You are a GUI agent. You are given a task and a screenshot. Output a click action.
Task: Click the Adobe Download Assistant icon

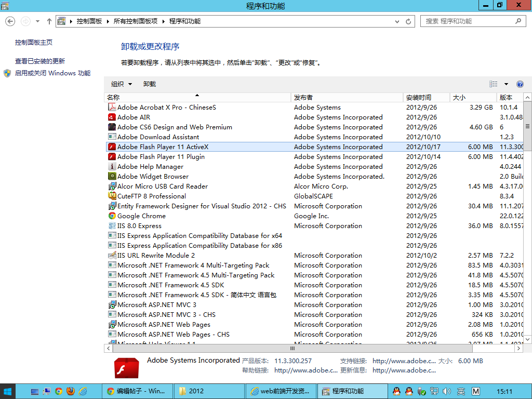pyautogui.click(x=112, y=137)
